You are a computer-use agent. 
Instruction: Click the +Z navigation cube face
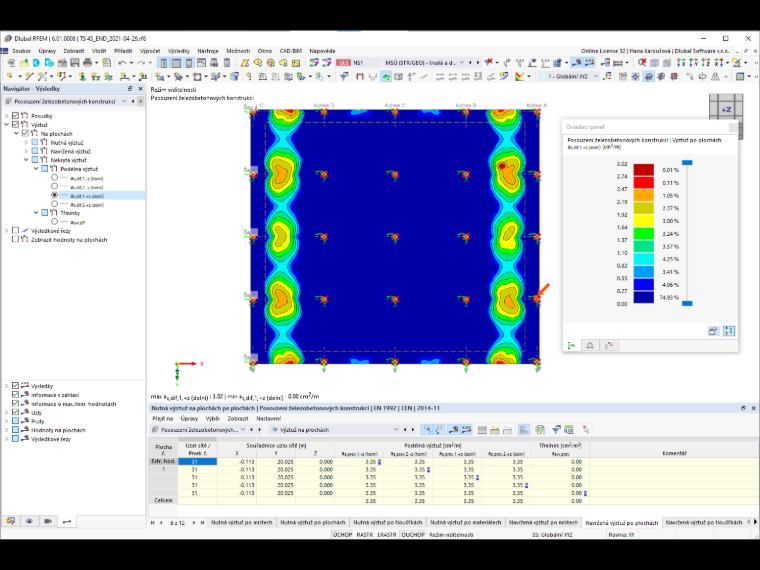726,110
